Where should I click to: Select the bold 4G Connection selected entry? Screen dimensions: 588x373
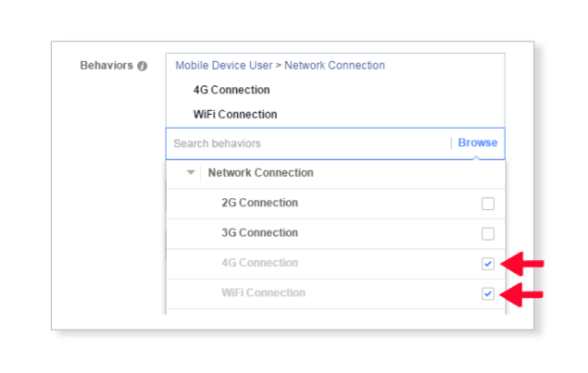[231, 90]
